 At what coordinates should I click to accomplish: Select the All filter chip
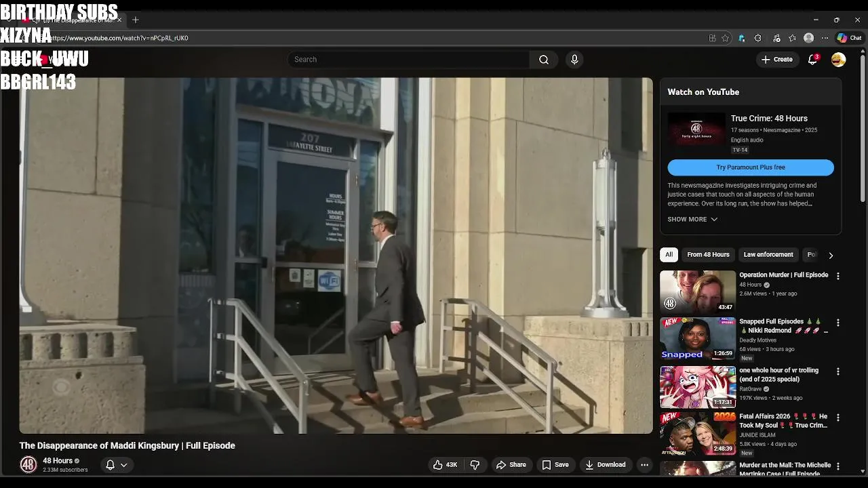[669, 255]
